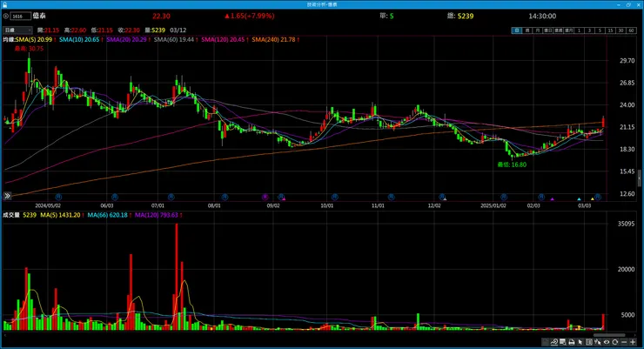
Task: Click the yellow triangle marker after 03/03
Action: coord(593,199)
